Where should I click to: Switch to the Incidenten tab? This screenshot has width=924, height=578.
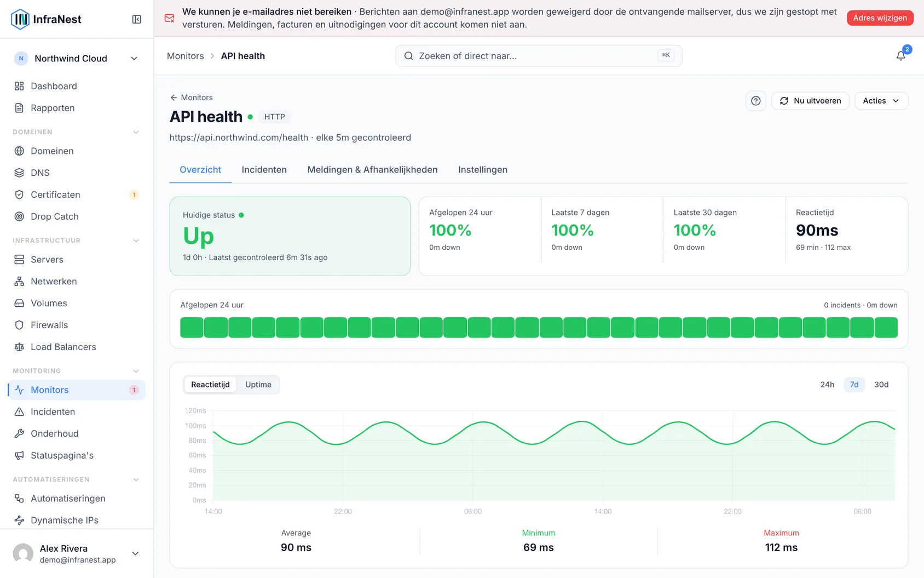(x=264, y=170)
